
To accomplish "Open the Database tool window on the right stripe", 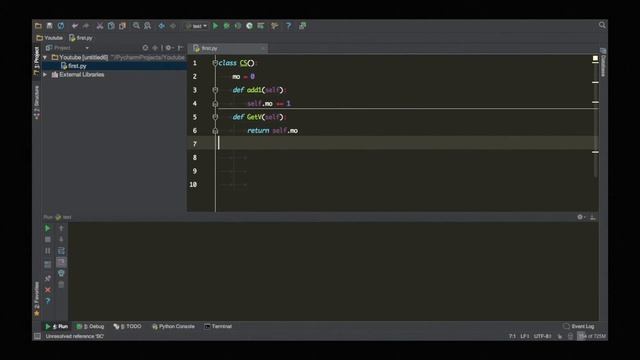I will point(603,62).
